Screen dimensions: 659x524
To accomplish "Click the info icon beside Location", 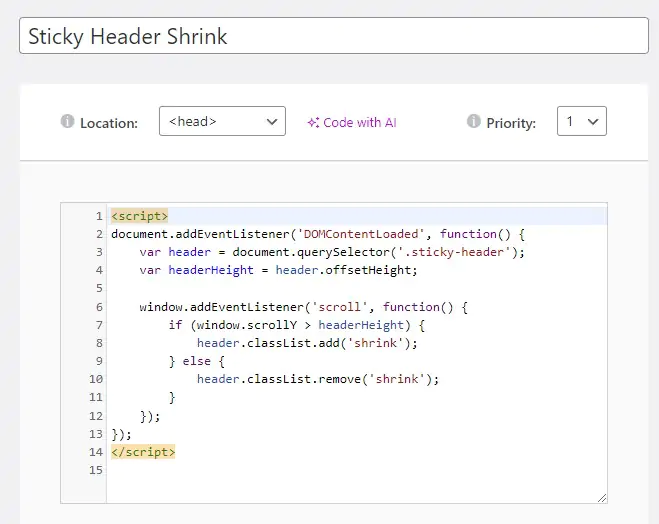I will pyautogui.click(x=67, y=121).
